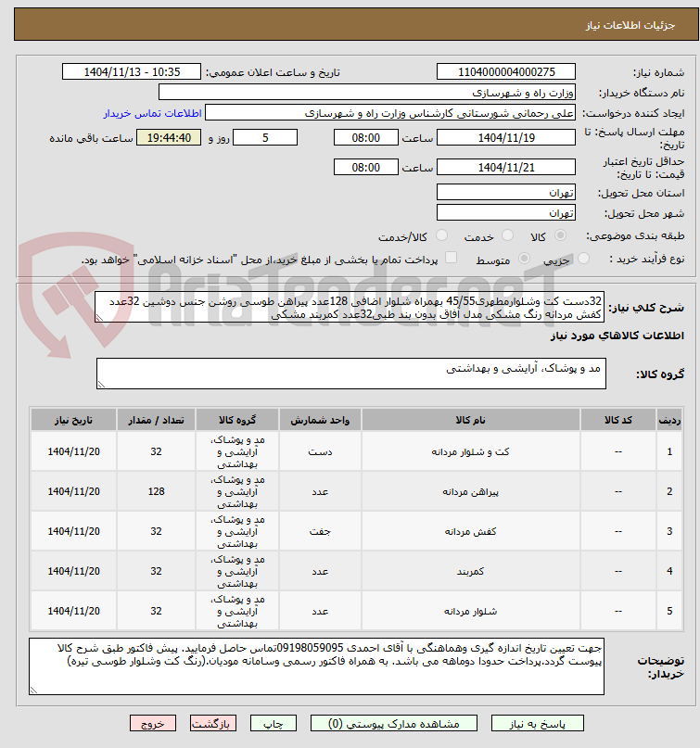The height and width of the screenshot is (748, 700).
Task: Click the گروه کالا text area
Action: click(351, 374)
